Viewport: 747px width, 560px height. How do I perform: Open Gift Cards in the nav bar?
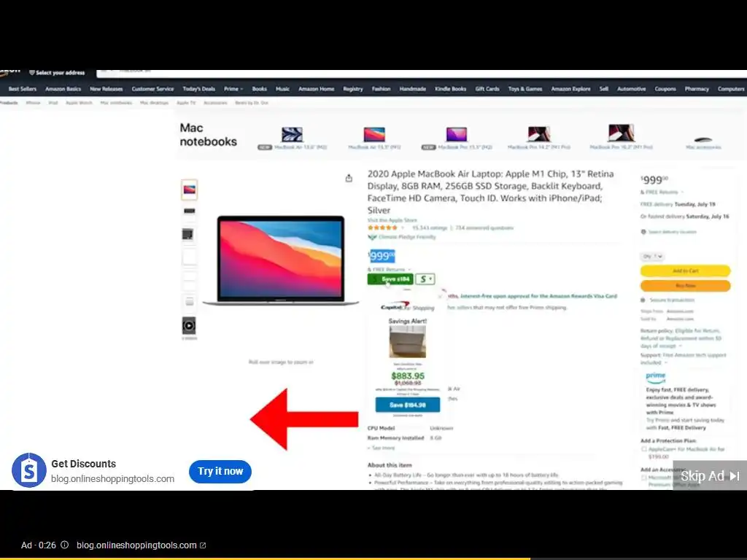pyautogui.click(x=487, y=89)
